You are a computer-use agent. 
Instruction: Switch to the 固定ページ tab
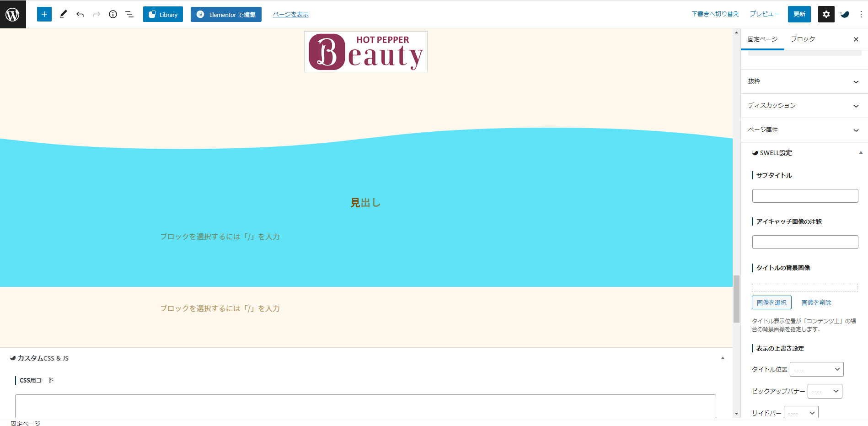click(x=762, y=39)
